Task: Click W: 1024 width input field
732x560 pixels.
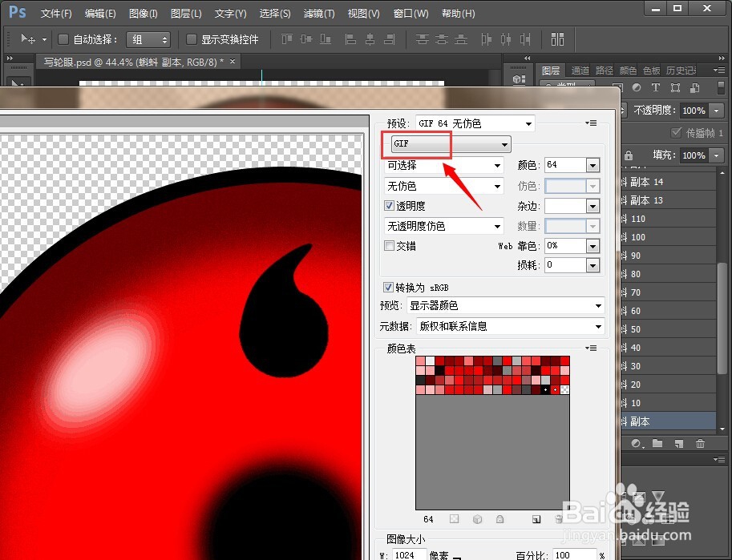Action: [408, 555]
